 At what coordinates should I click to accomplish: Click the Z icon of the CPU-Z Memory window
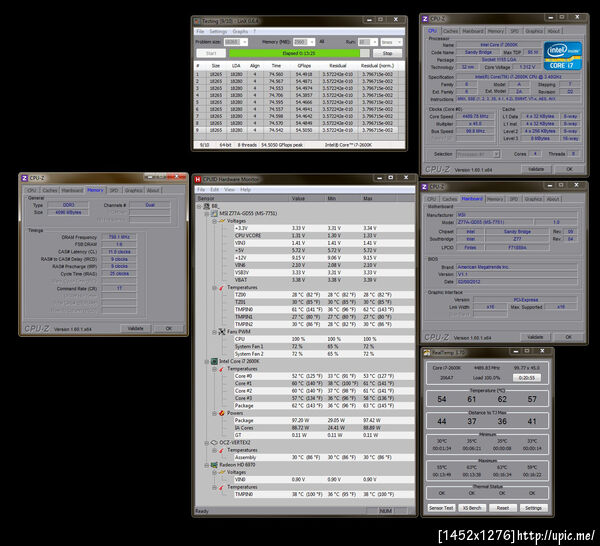click(x=25, y=178)
